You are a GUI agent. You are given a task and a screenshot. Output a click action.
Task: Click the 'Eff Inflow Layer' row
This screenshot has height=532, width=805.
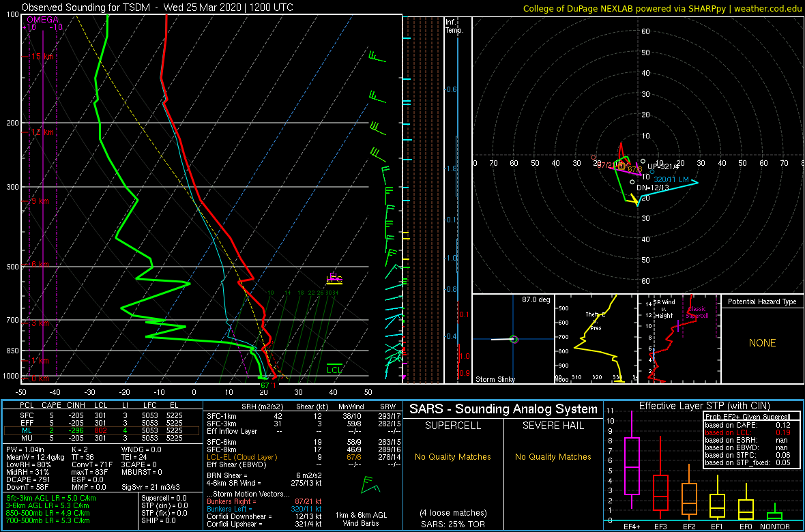[303, 431]
